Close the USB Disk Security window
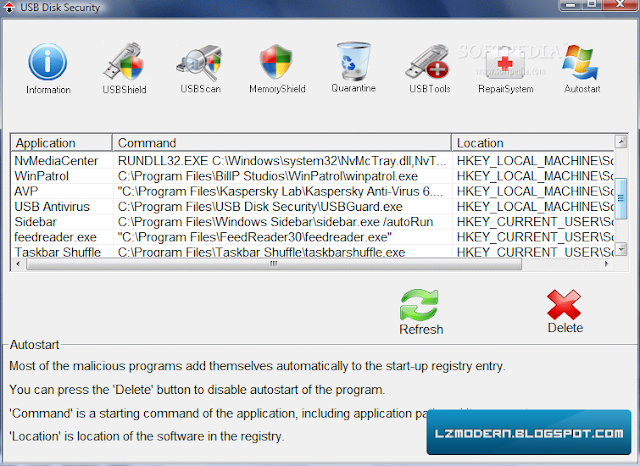640x466 pixels. (620, 4)
